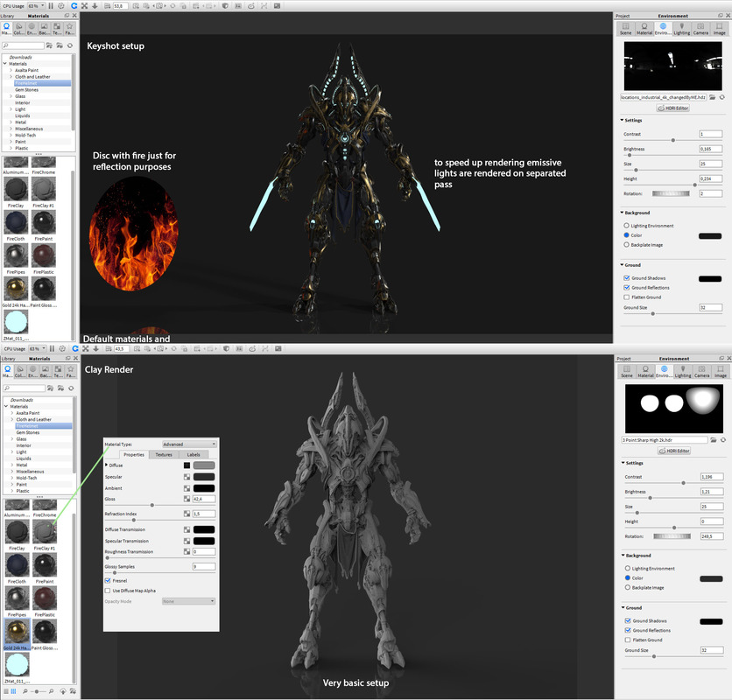This screenshot has width=732, height=700.
Task: Click the open-folder icon next to 3 Point Sharp hdr field
Action: coord(714,440)
